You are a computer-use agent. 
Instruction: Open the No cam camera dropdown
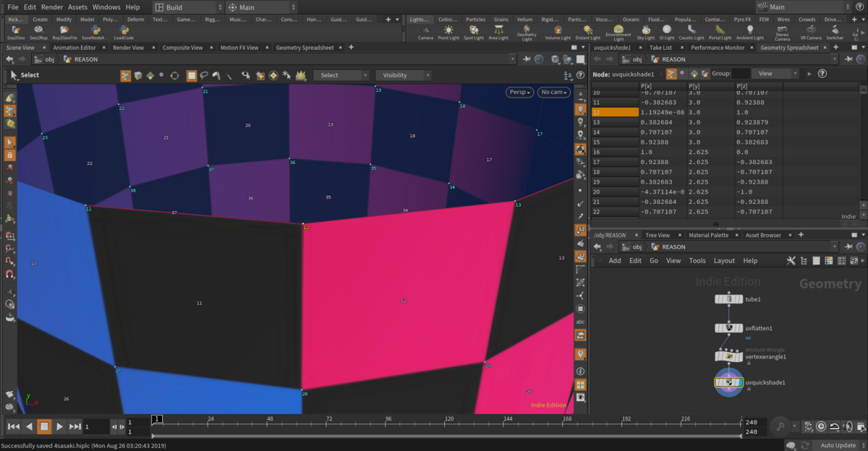[554, 93]
